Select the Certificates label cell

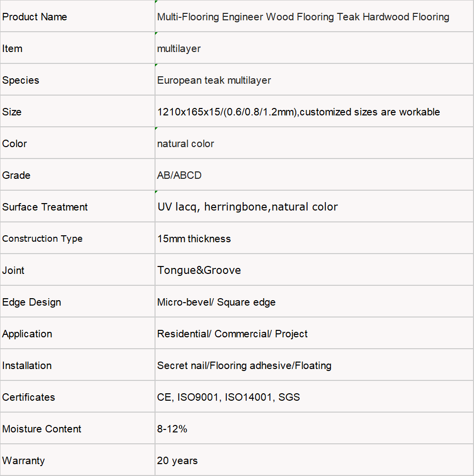(77, 397)
